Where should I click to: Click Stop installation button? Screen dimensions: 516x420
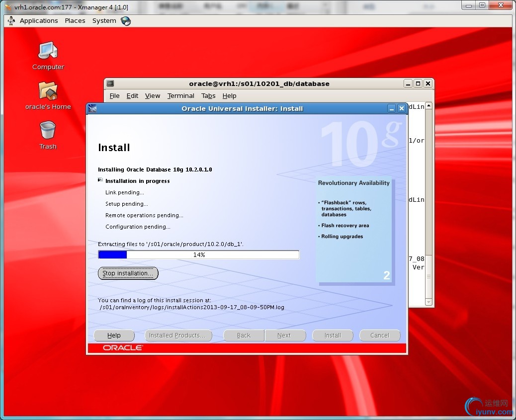point(128,273)
